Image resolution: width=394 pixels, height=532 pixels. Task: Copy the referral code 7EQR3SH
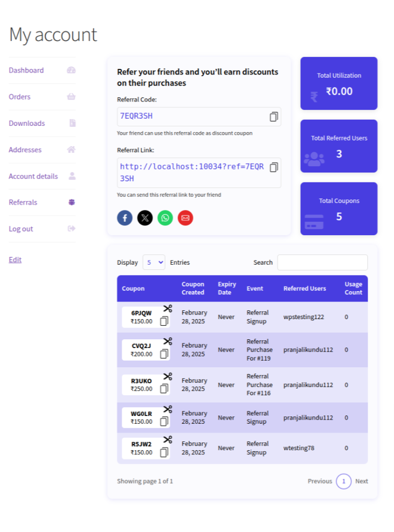[x=274, y=117]
